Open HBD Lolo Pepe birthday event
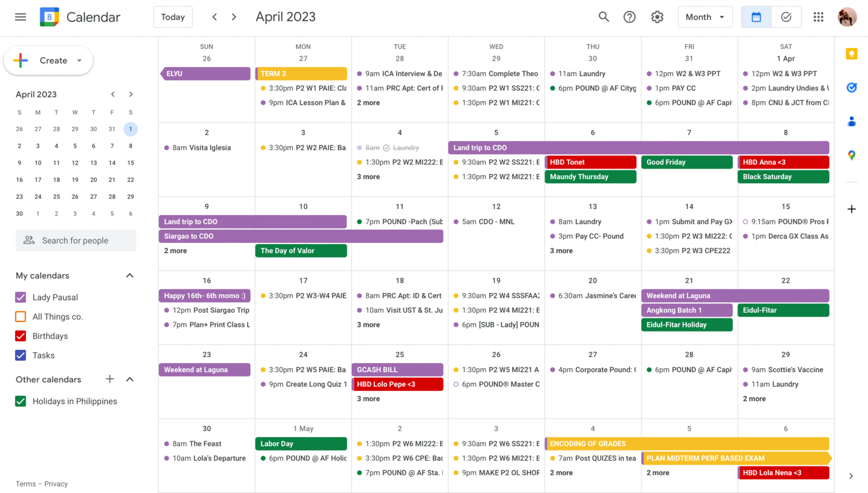This screenshot has width=868, height=493. click(x=398, y=384)
